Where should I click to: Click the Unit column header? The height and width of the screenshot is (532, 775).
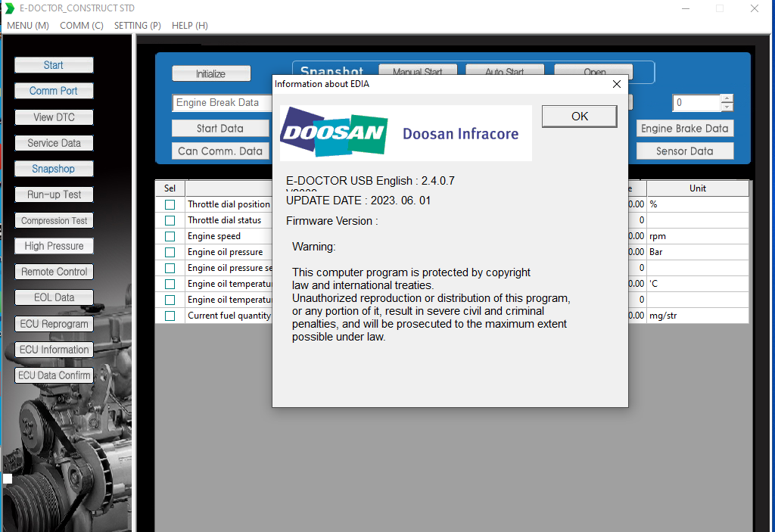click(x=697, y=188)
